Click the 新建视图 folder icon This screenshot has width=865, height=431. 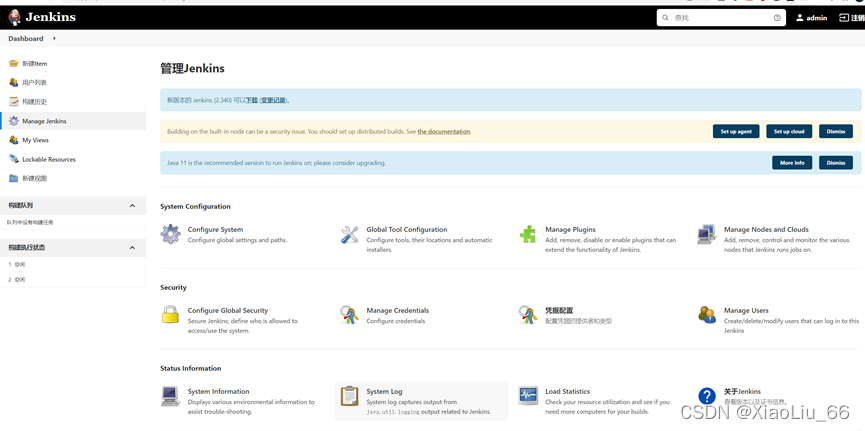[x=14, y=178]
